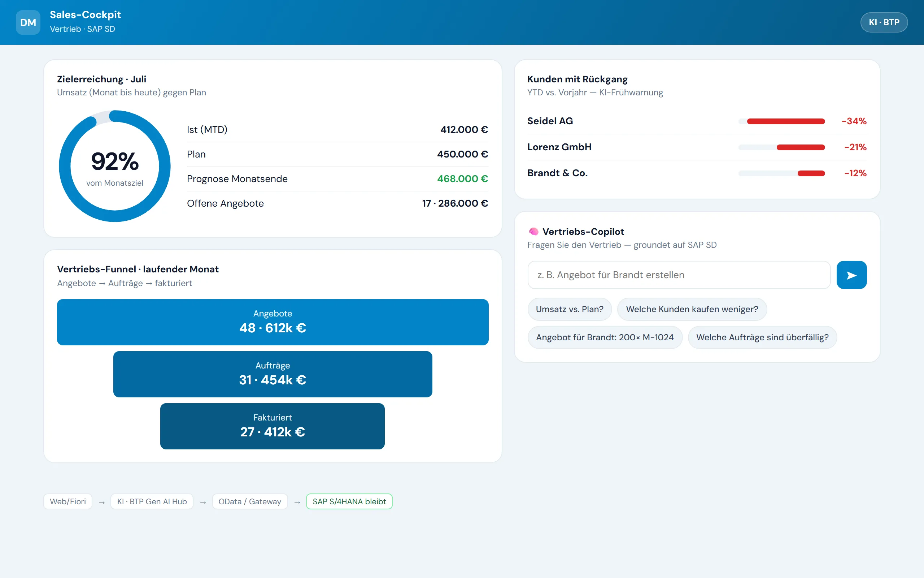Click the 'Kunden mit Rückgang' card heading

[x=577, y=79]
